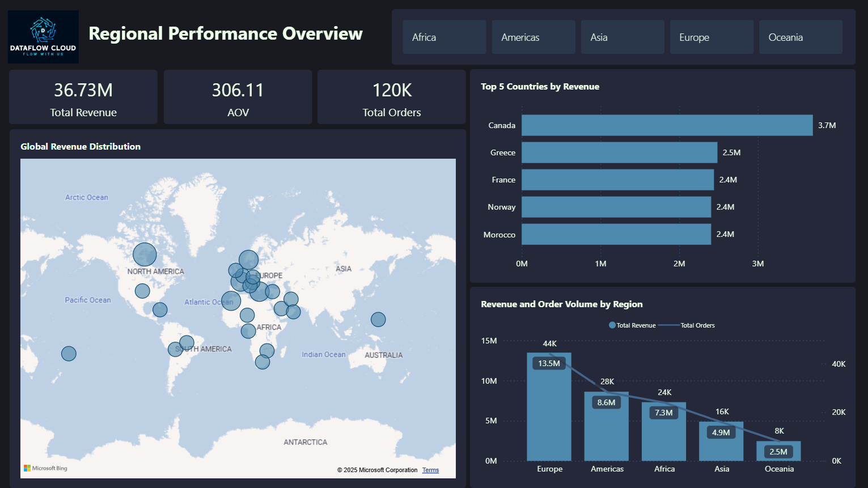The image size is (868, 488).
Task: Click the bubble near Australia on the map
Action: 378,319
